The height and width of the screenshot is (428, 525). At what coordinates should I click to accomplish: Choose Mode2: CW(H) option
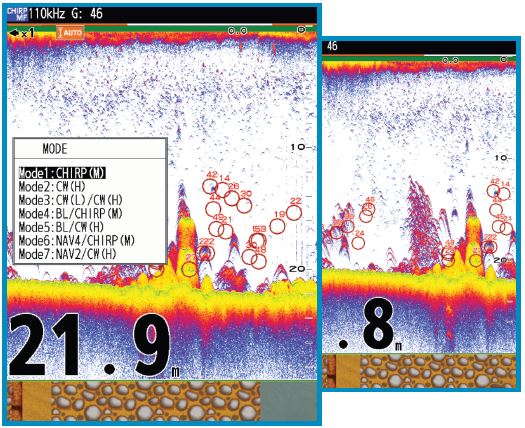(52, 187)
